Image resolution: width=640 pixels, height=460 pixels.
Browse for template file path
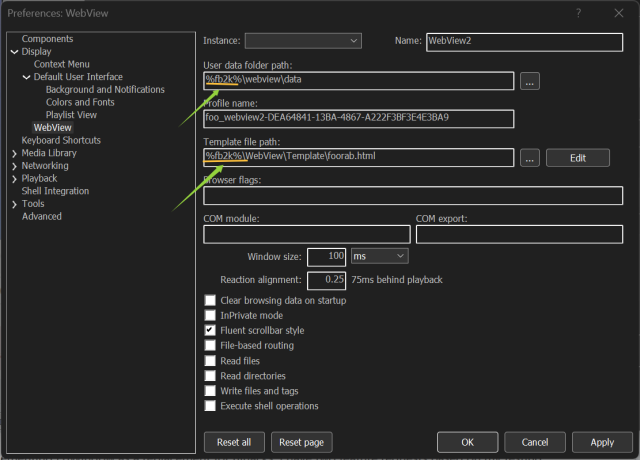[x=530, y=158]
